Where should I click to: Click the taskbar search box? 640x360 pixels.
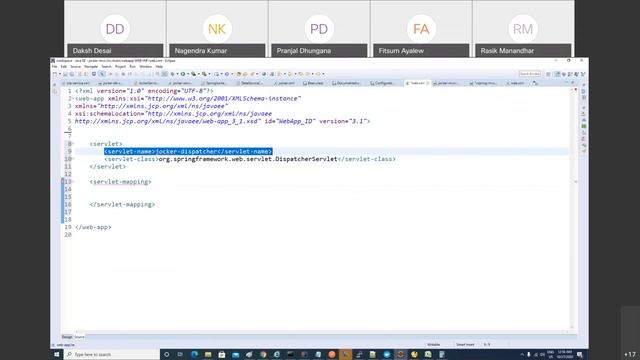point(112,354)
